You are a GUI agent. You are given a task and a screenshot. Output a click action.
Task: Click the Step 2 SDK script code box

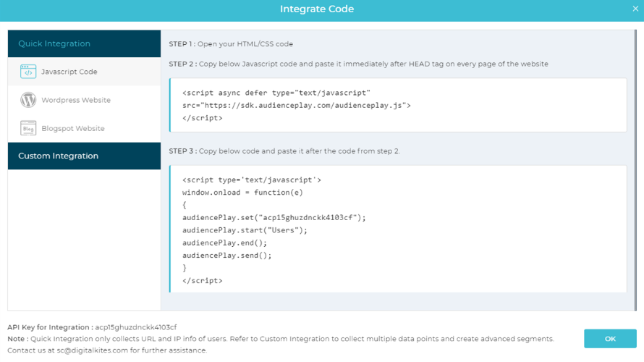click(x=398, y=105)
